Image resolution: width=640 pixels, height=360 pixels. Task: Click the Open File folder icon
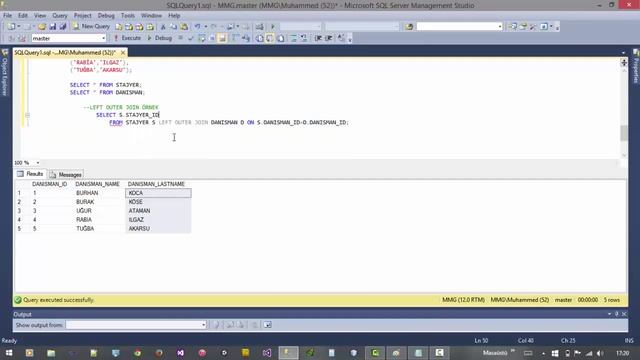click(x=42, y=27)
